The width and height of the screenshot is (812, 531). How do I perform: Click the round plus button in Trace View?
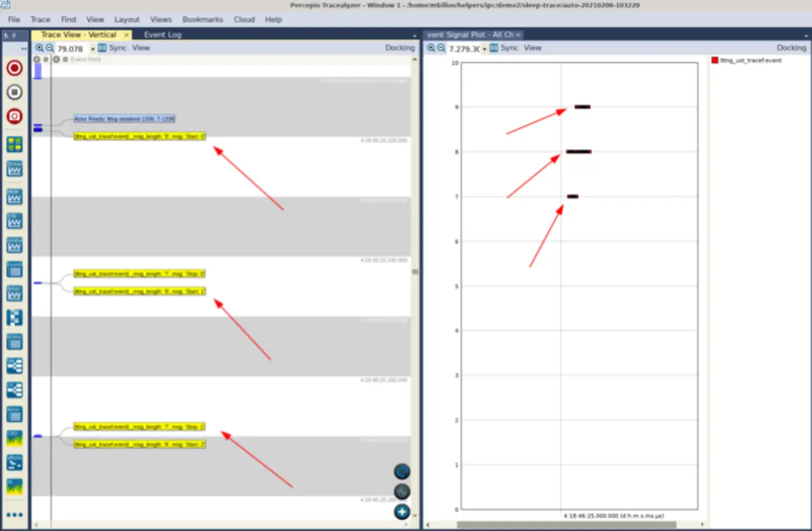pos(402,511)
